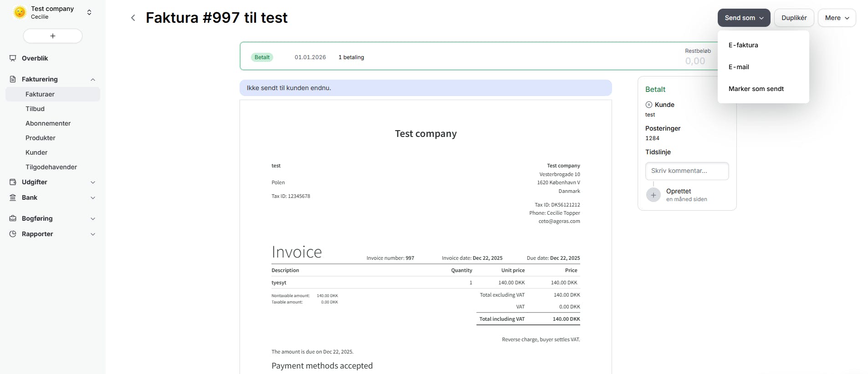Click the Bank building icon
The width and height of the screenshot is (868, 374).
click(x=13, y=197)
